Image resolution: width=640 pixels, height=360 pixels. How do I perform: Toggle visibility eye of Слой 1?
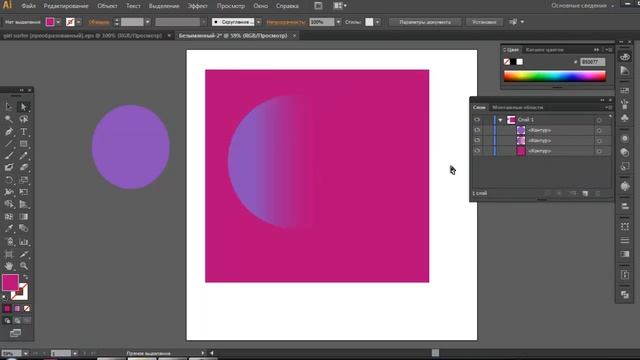tap(477, 120)
